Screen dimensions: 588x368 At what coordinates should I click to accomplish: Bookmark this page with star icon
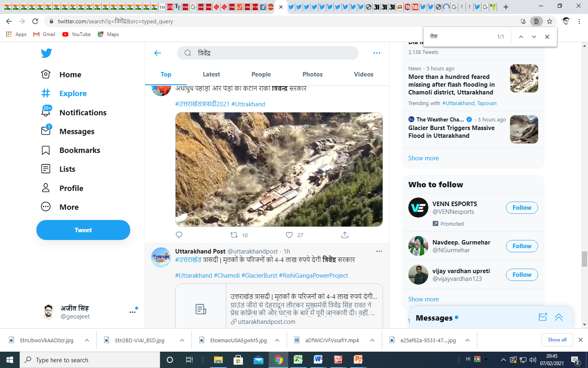(x=550, y=21)
